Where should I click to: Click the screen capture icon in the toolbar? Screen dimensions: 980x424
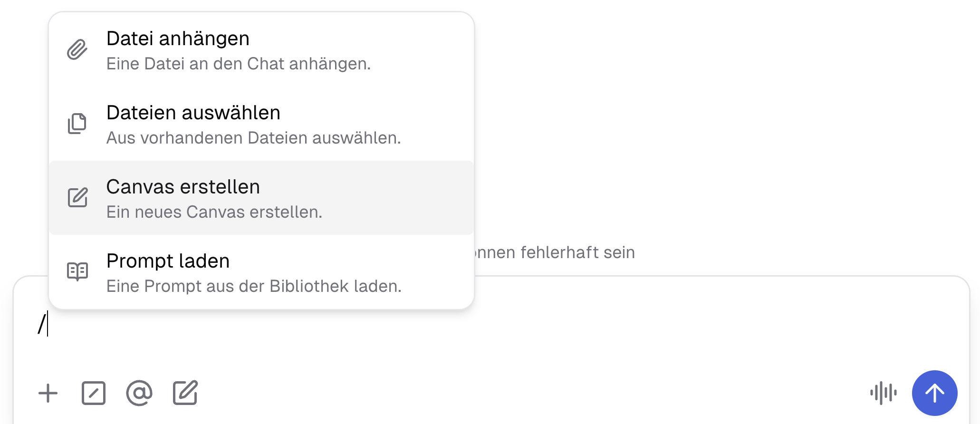coord(93,393)
